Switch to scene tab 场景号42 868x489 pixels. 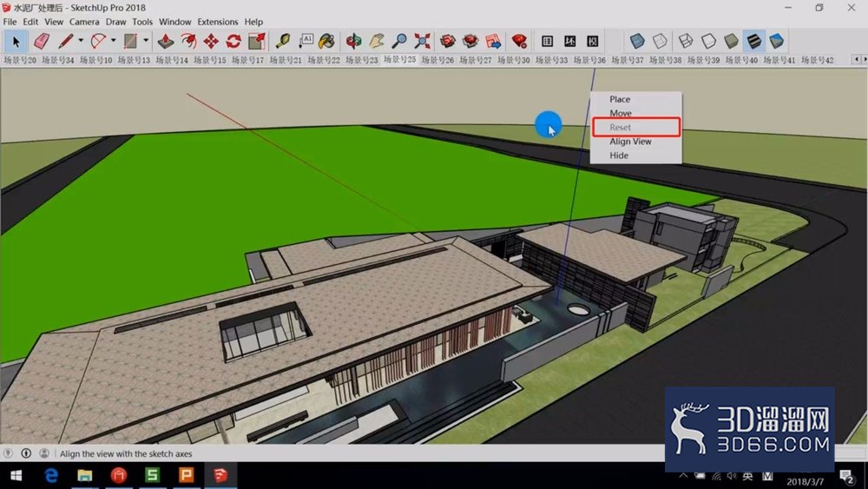pyautogui.click(x=817, y=60)
